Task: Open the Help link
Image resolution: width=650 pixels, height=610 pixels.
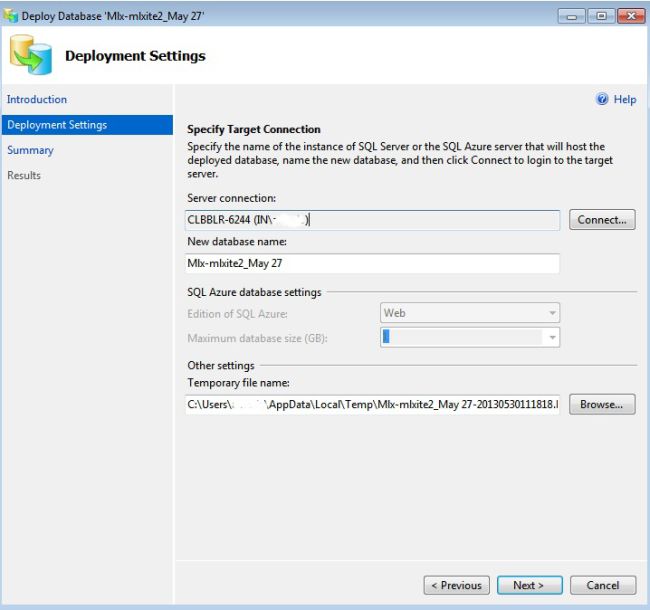Action: pyautogui.click(x=625, y=99)
